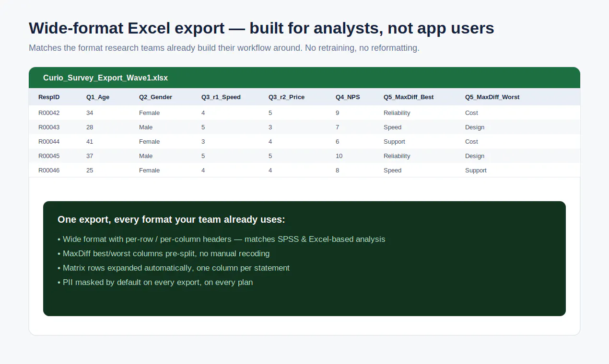Select Q3_r1_Speed value 4 in row R00042

pos(203,113)
